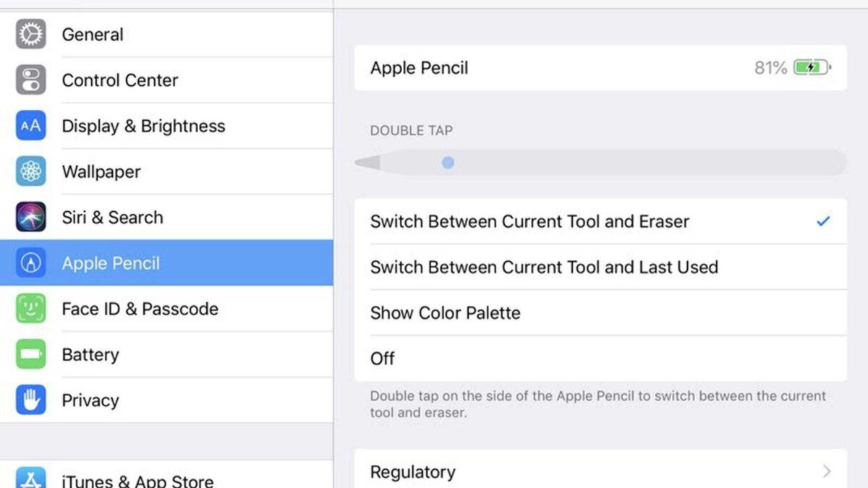
Task: Open the Privacy settings menu item
Action: click(90, 400)
